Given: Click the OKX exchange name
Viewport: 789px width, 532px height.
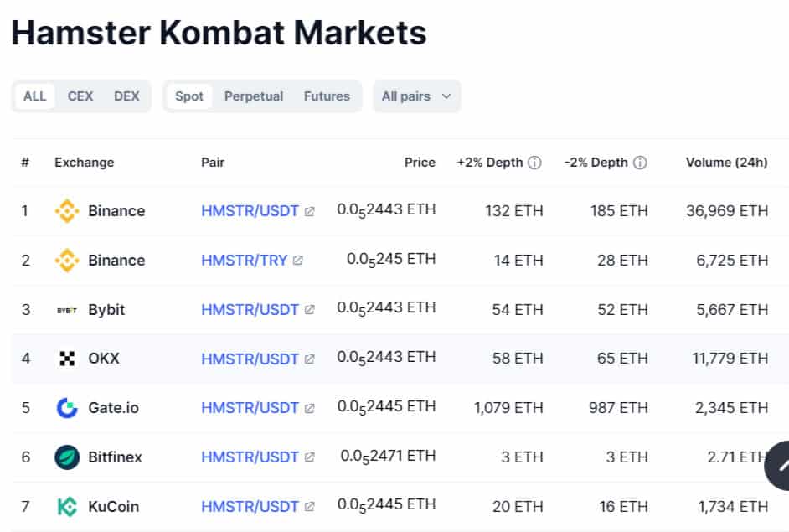Looking at the screenshot, I should click(x=104, y=359).
